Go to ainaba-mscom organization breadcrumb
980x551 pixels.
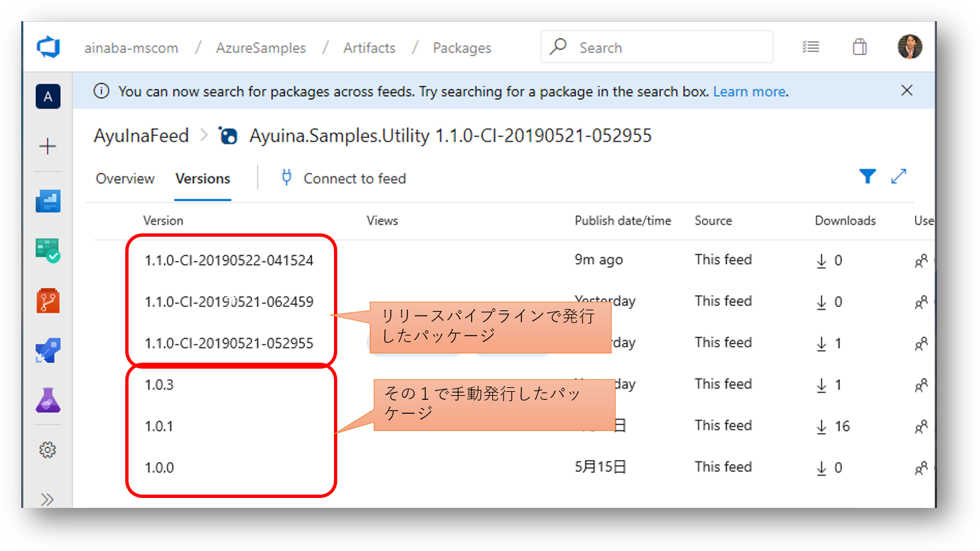131,48
